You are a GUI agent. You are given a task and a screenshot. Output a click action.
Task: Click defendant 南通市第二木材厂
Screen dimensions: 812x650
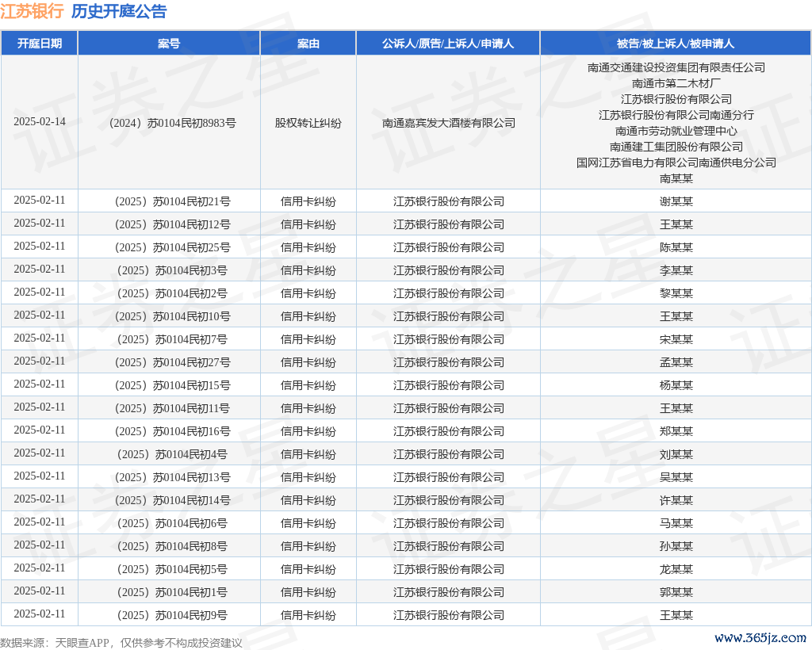tap(676, 83)
